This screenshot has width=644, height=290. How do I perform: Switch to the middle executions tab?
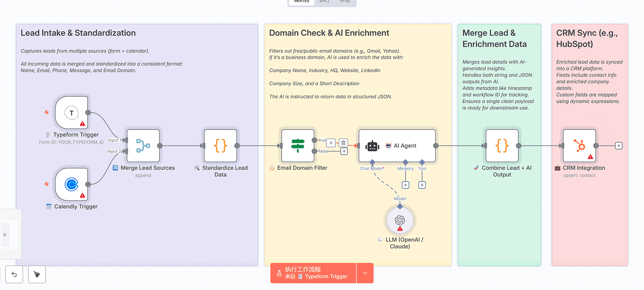324,2
